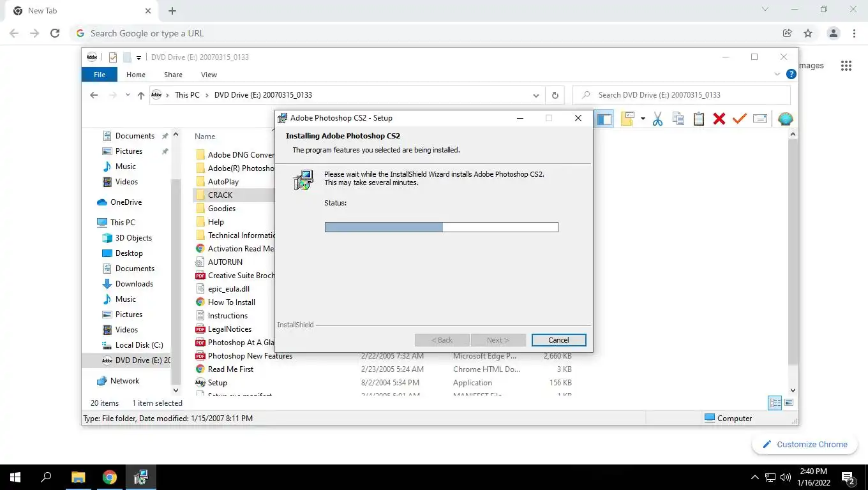Screen dimensions: 868x490
Task: Select the epic_eula.dll file
Action: [228, 289]
